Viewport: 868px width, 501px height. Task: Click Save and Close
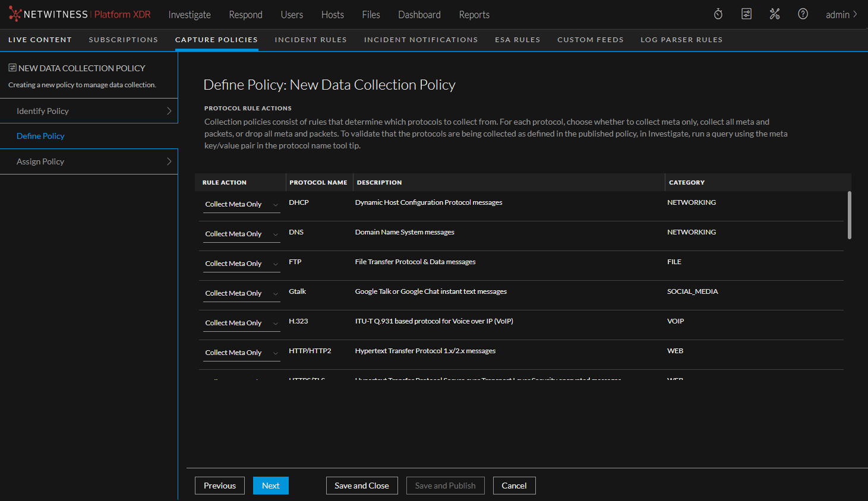362,485
